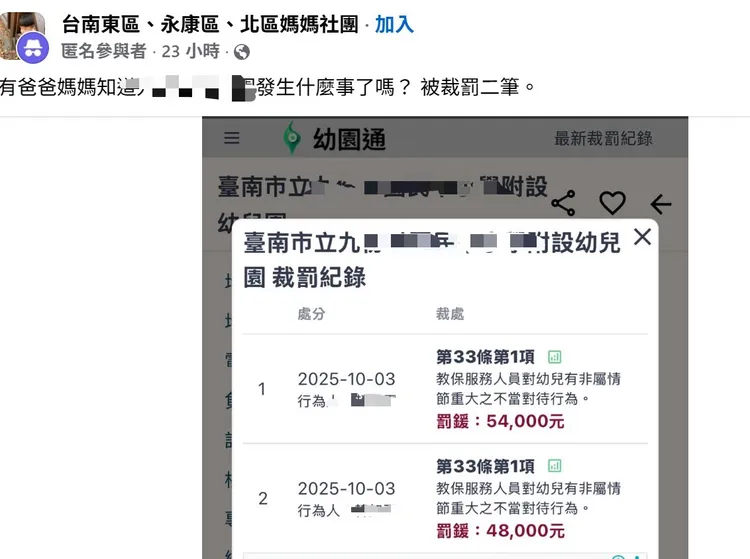
Task: Click the first record date 2025-10-03
Action: [x=347, y=379]
